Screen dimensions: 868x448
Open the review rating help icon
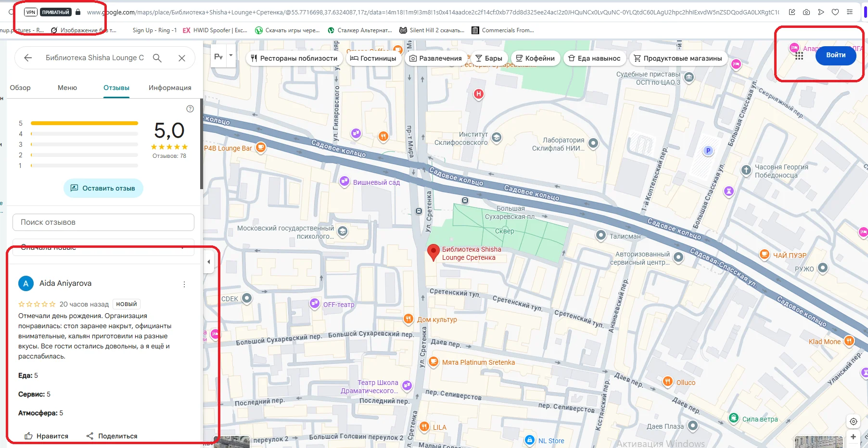190,109
